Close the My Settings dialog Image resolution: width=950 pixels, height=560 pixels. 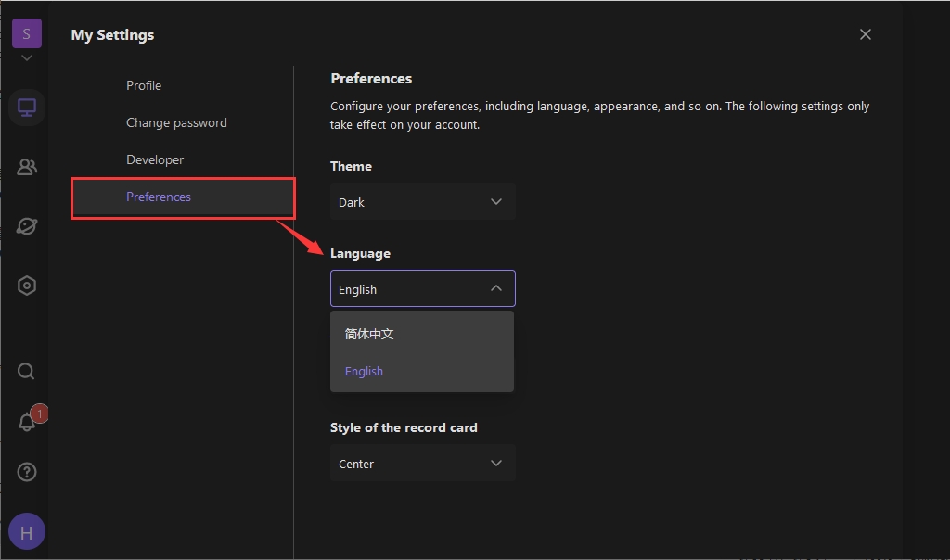pos(865,34)
